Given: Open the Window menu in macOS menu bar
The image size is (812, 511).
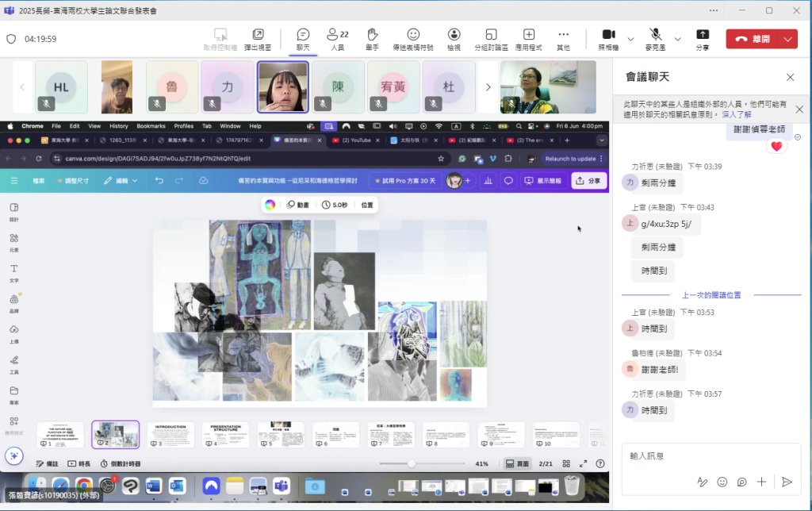Looking at the screenshot, I should (230, 126).
